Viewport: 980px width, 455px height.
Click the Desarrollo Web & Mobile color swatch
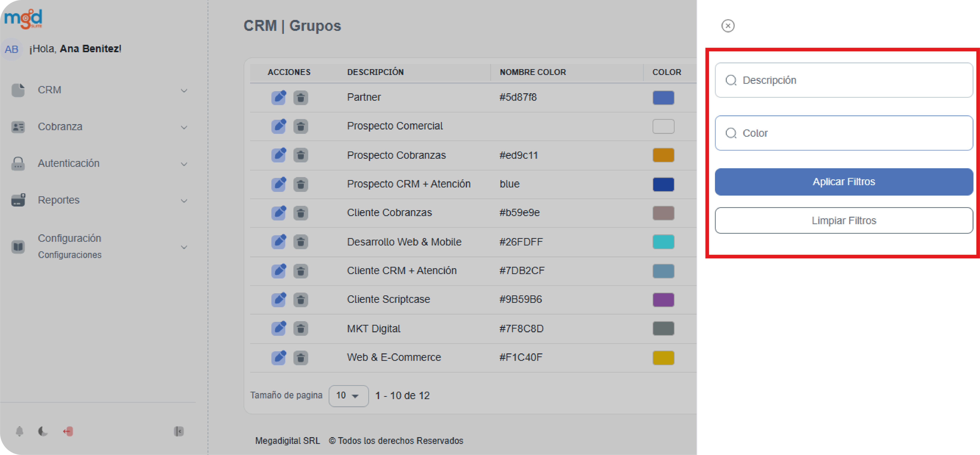click(663, 242)
